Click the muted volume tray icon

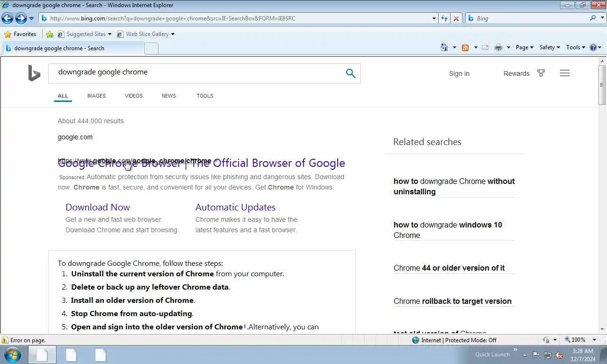click(x=559, y=355)
